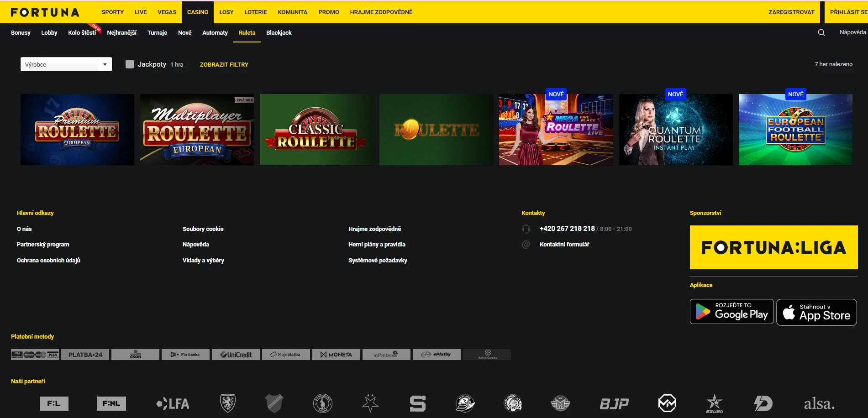Click the LFA partner logo
Image resolution: width=868 pixels, height=418 pixels.
173,403
